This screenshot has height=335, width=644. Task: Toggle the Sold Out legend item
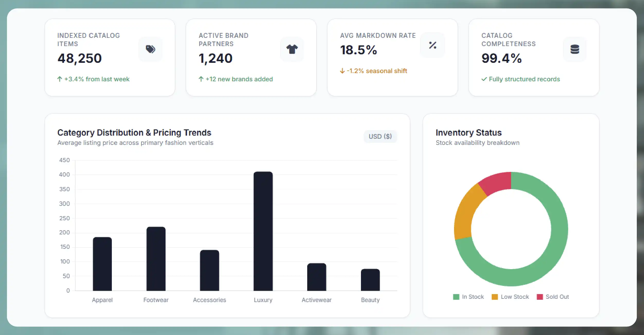(553, 297)
